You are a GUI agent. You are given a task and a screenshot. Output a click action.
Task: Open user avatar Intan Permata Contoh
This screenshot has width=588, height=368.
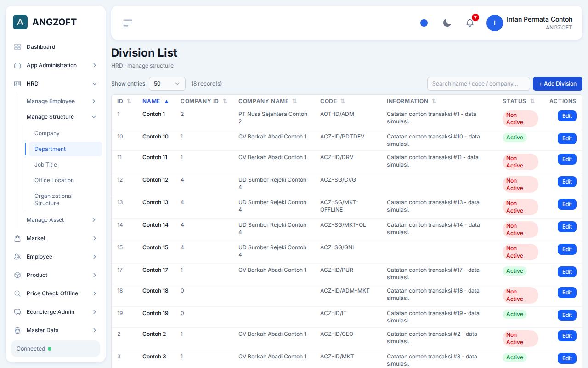point(495,23)
